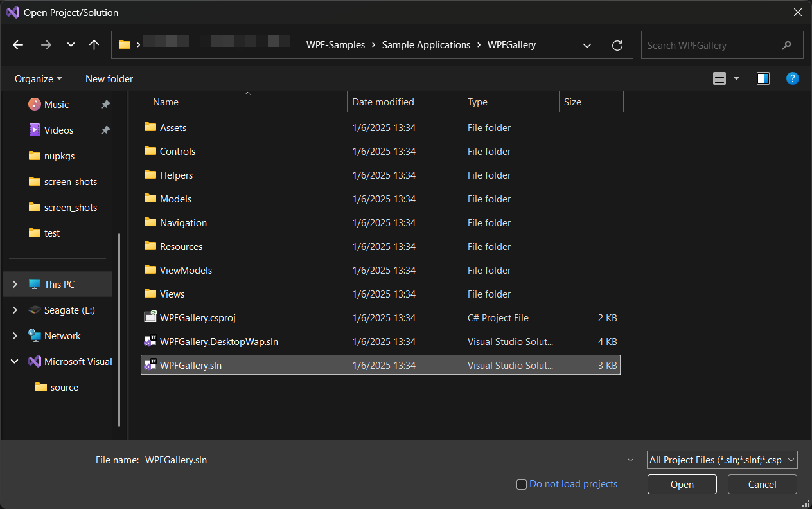Select the Navigation folder icon
The image size is (812, 509).
[150, 222]
